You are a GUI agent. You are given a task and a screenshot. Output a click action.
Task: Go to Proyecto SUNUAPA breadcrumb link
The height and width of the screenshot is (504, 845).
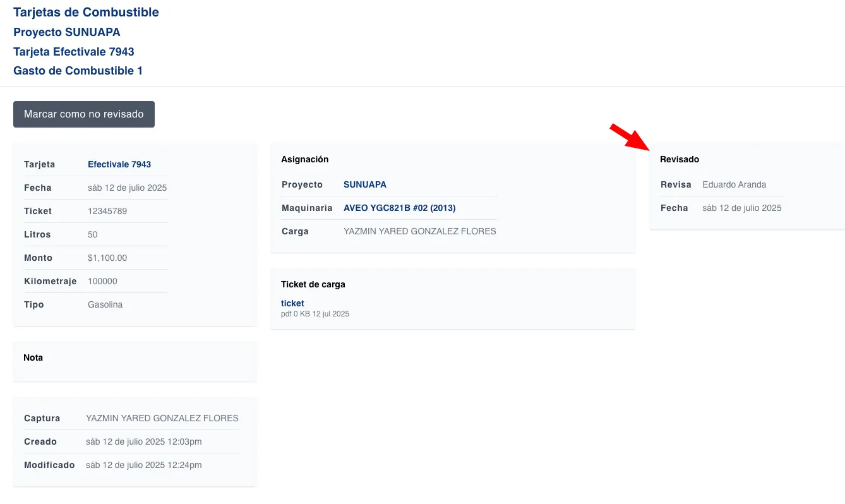tap(66, 32)
